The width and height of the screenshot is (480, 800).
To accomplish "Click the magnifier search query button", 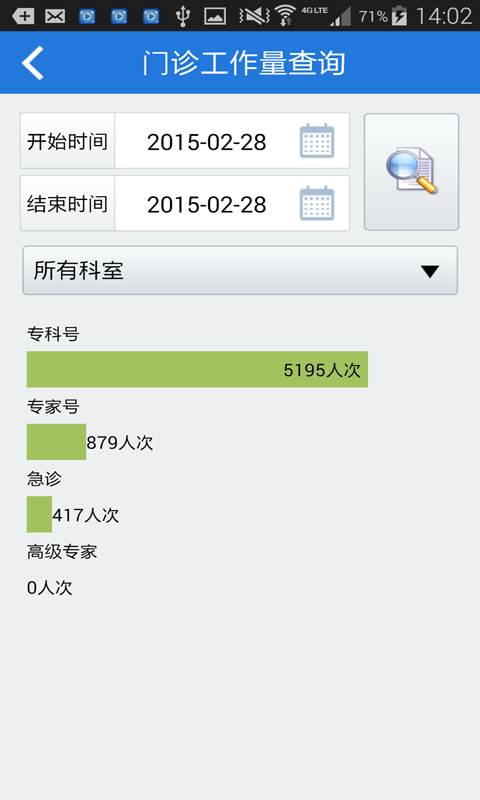I will [411, 172].
